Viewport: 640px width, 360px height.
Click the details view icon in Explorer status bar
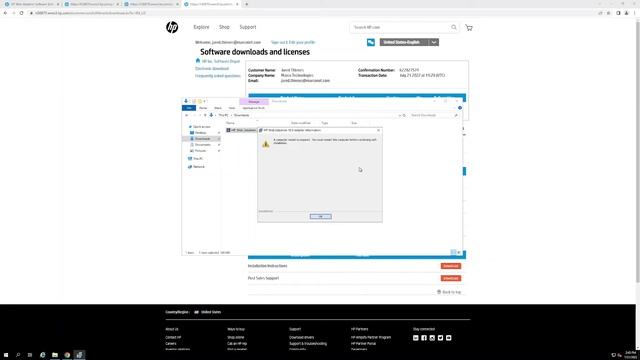coord(453,252)
